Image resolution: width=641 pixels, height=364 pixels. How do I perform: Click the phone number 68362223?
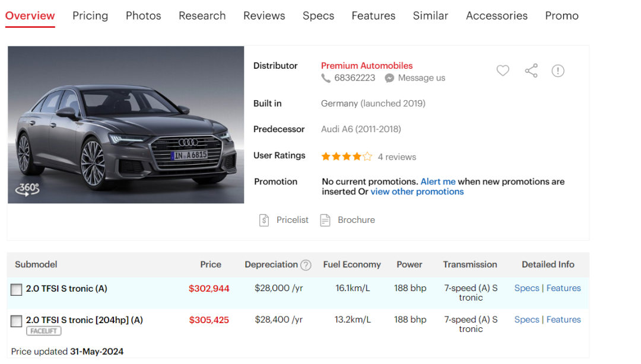(354, 78)
